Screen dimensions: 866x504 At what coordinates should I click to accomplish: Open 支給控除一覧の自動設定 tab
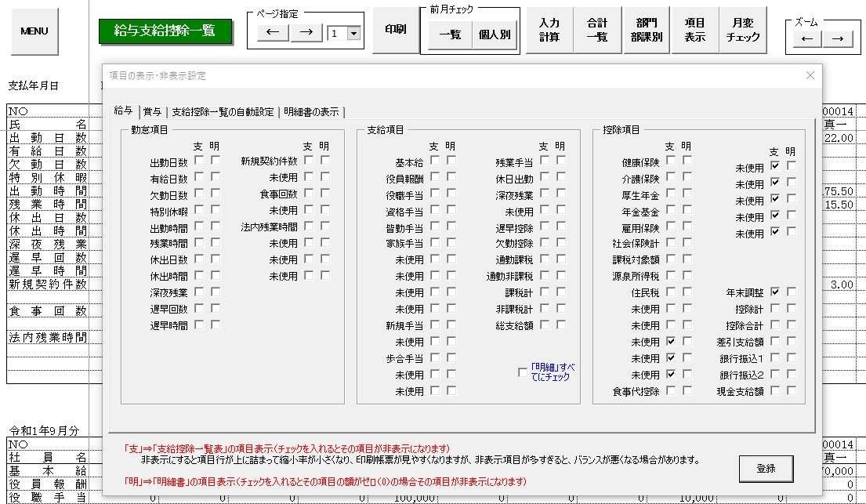point(223,111)
